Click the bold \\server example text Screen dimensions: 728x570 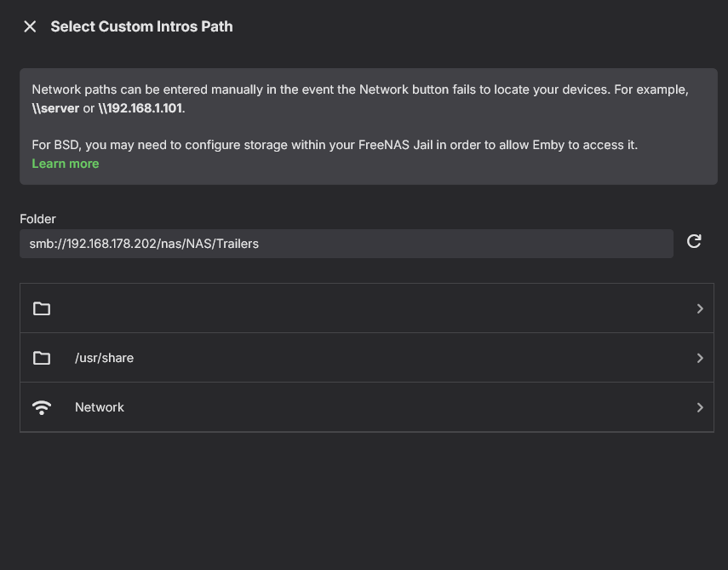coord(55,108)
